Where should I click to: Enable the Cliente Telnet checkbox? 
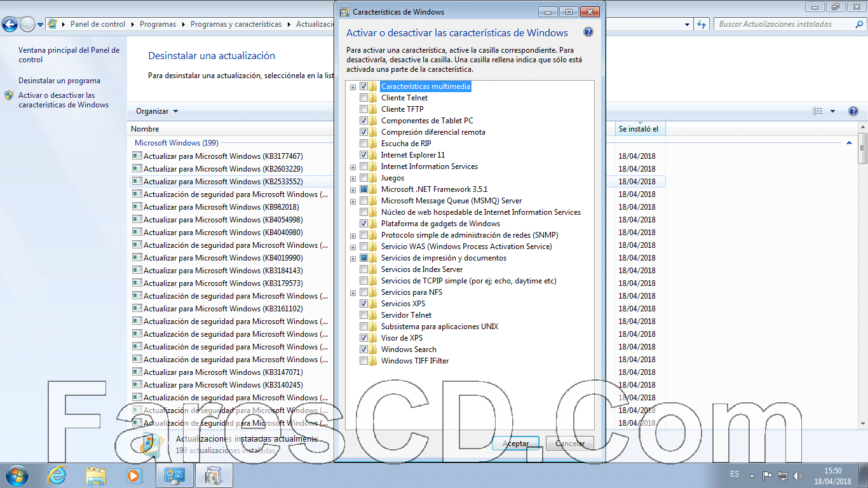tap(363, 98)
